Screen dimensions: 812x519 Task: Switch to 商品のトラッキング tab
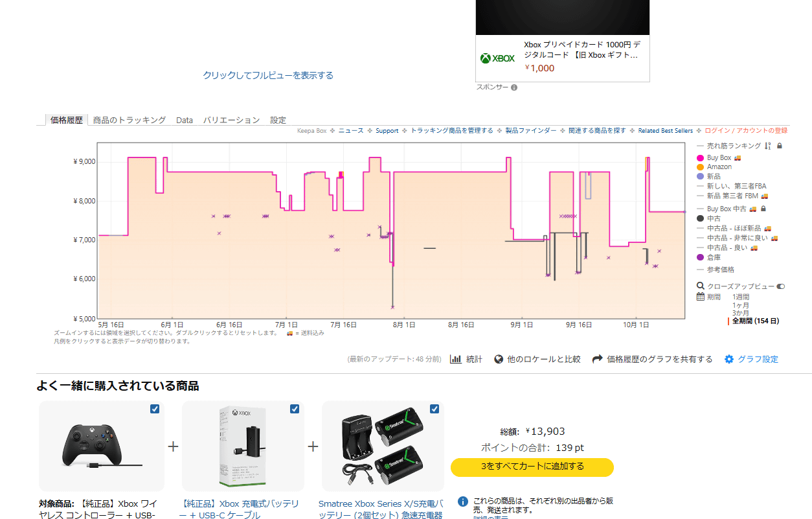point(130,120)
